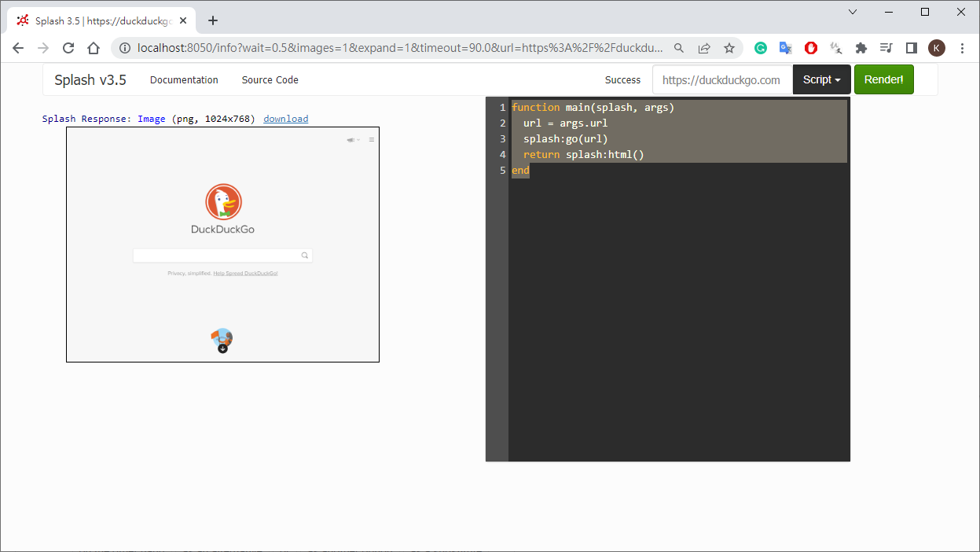
Task: Click the download link for the image
Action: tap(285, 119)
